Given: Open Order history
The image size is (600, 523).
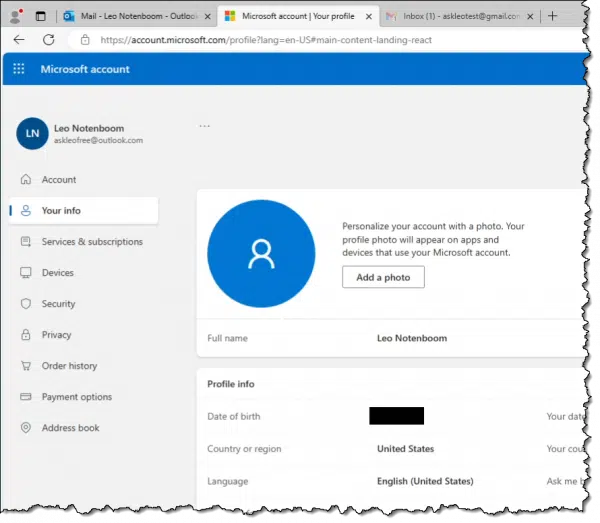Looking at the screenshot, I should point(69,366).
